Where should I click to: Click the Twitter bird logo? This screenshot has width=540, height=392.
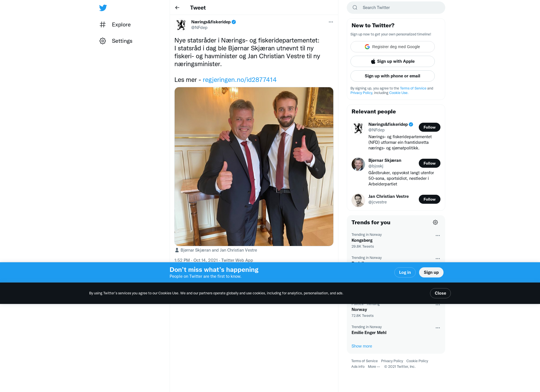[103, 8]
